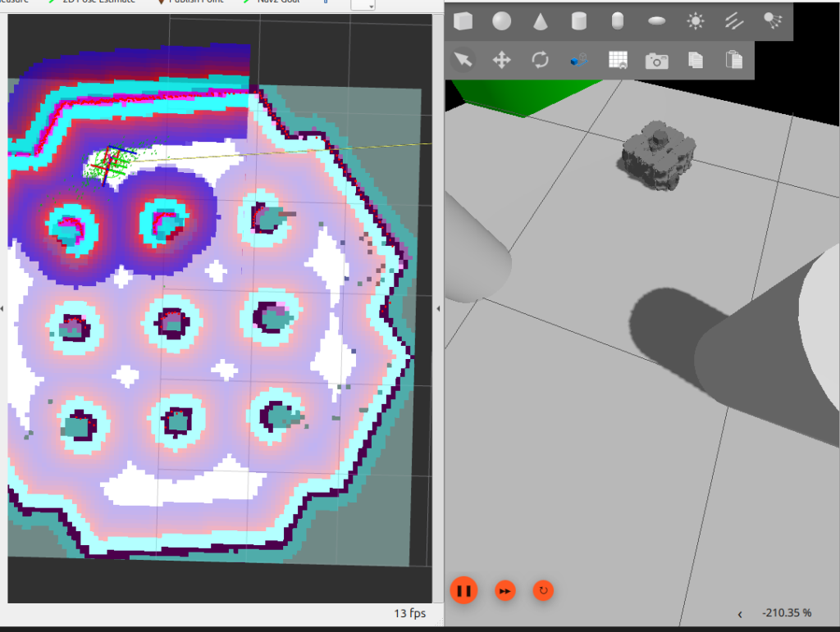Insert a box shape into the scene

(463, 21)
